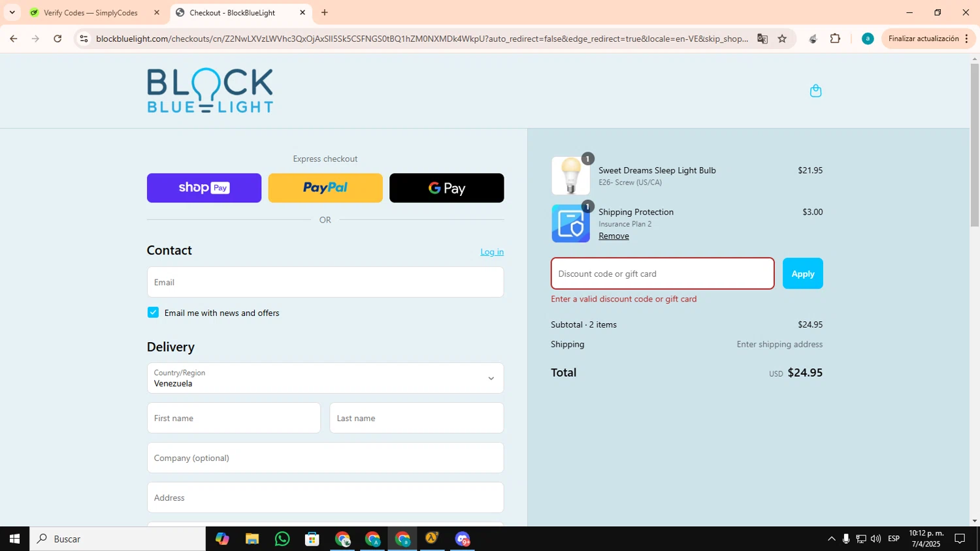The width and height of the screenshot is (980, 551).
Task: Open the Discord taskbar icon
Action: click(x=463, y=539)
